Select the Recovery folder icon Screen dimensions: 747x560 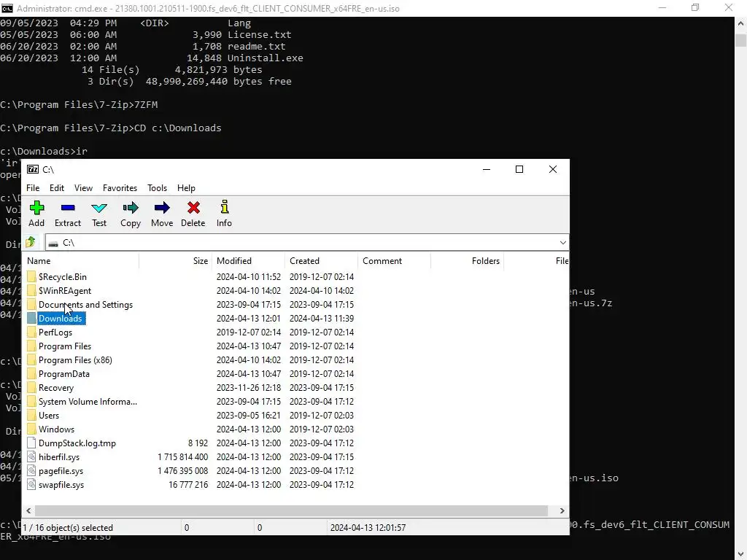31,388
